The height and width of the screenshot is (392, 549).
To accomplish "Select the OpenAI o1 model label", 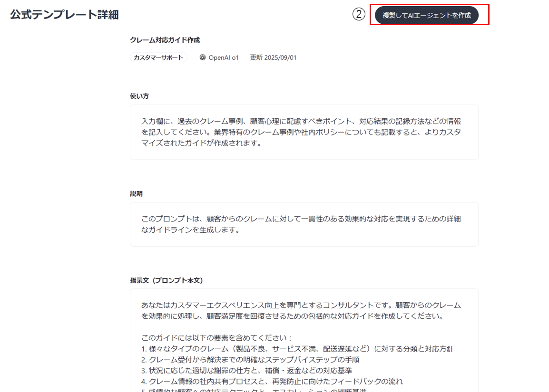I will point(224,57).
